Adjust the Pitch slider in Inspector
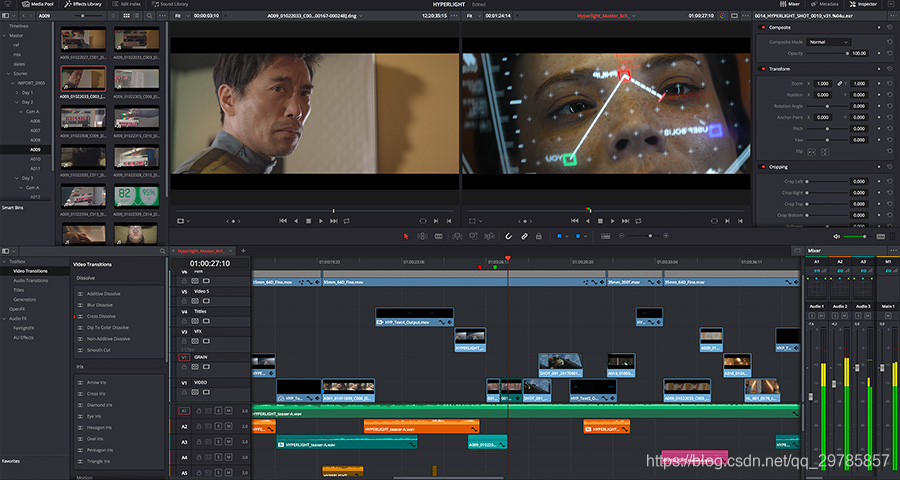The width and height of the screenshot is (900, 480). click(827, 129)
